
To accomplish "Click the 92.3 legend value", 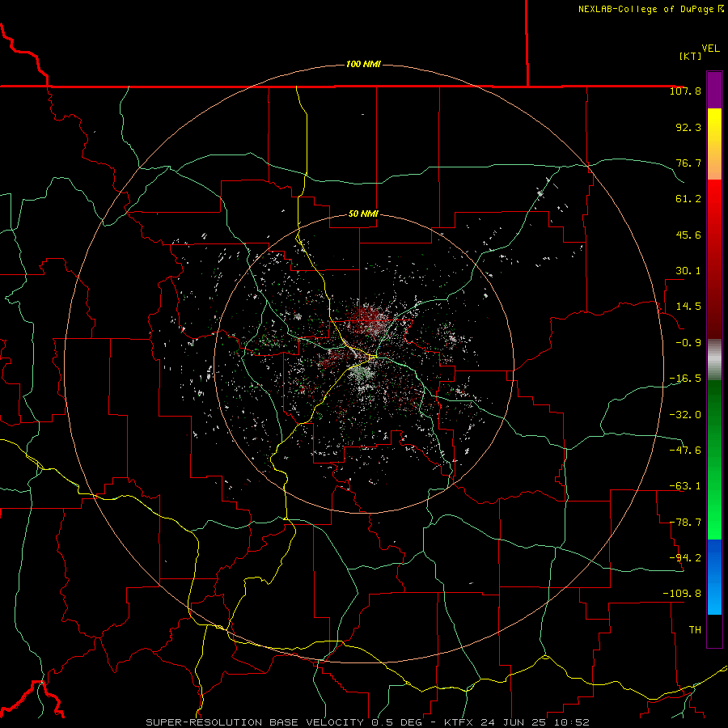I will [688, 127].
